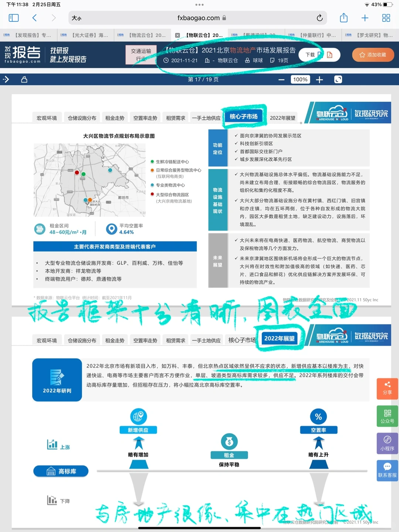
Task: Tap the Wi-Fi status icon
Action: pyautogui.click(x=367, y=5)
